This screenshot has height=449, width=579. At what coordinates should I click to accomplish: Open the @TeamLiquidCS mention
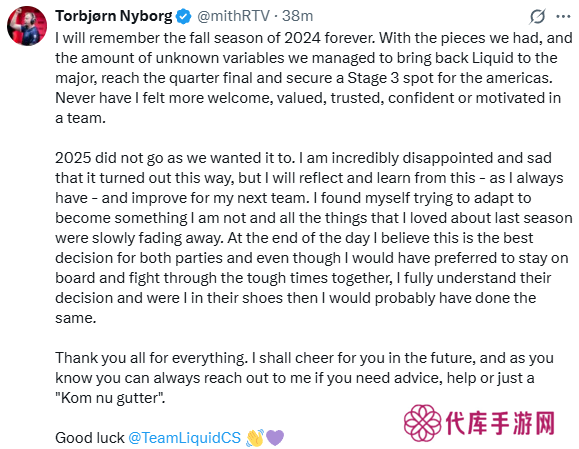(x=185, y=438)
